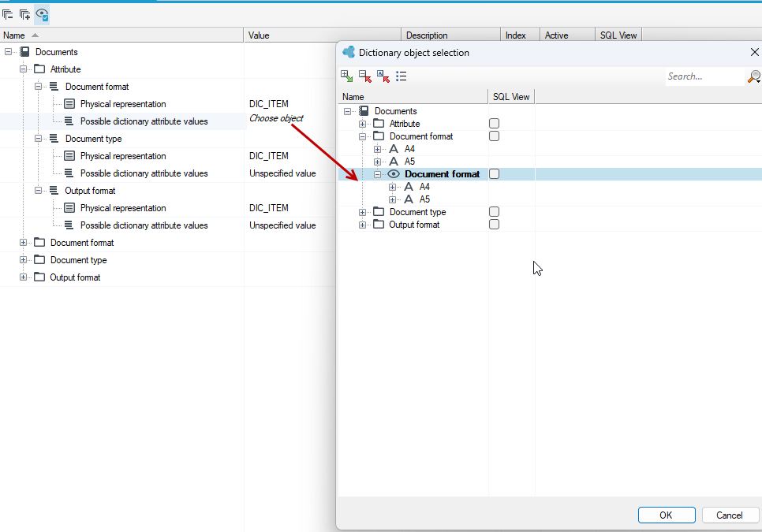This screenshot has width=762, height=532.
Task: Click the Attribute folder icon in the dialog tree
Action: click(x=379, y=124)
